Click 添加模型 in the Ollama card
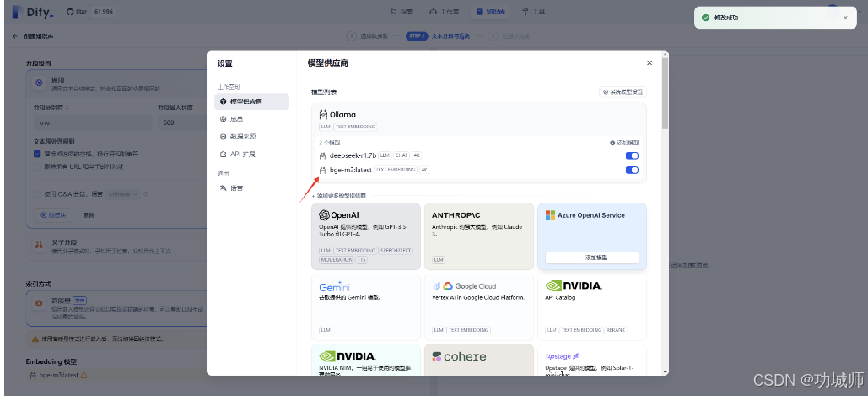868x396 pixels. 624,143
